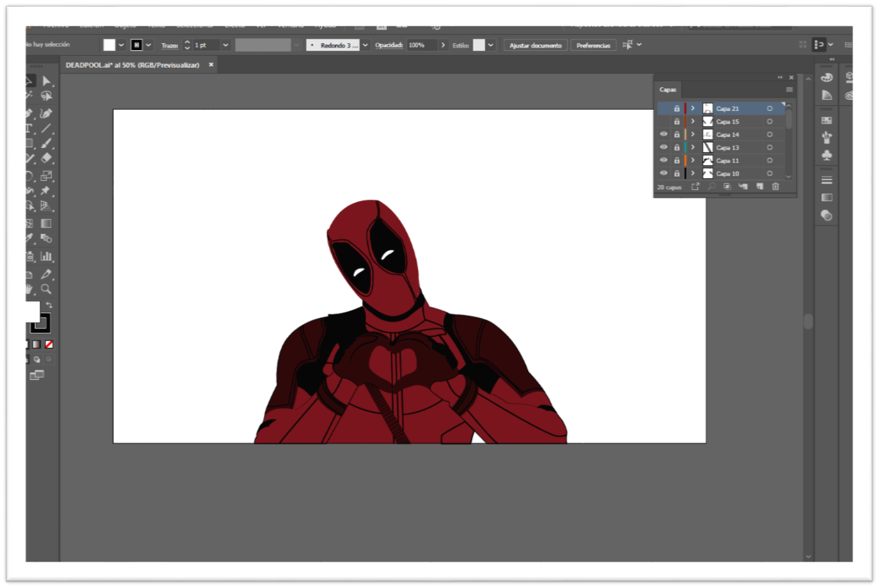Create a new sublayer in the Capas panel
The image size is (879, 588).
coord(744,187)
